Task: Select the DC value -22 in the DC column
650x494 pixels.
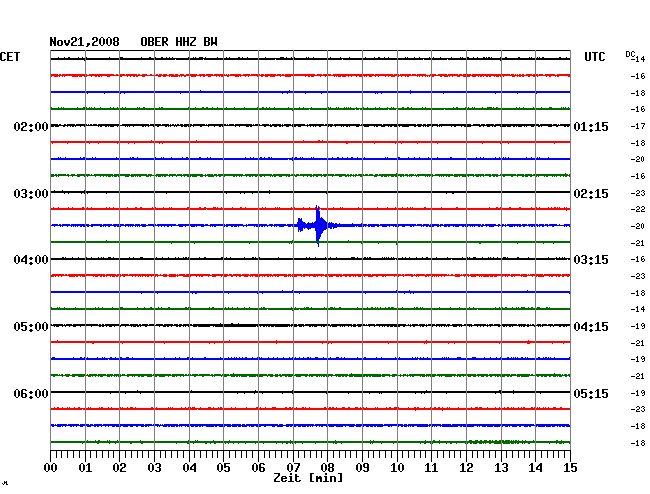Action: (x=638, y=209)
